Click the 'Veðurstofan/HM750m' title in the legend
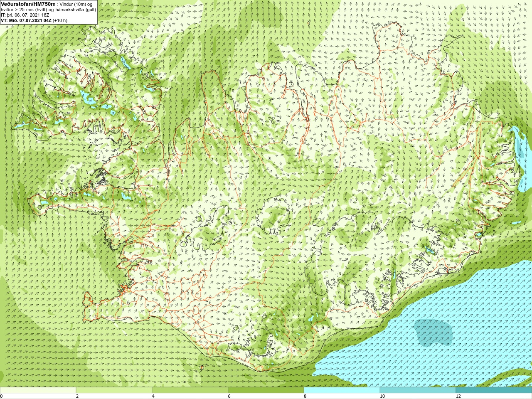This screenshot has width=532, height=399. click(x=28, y=4)
